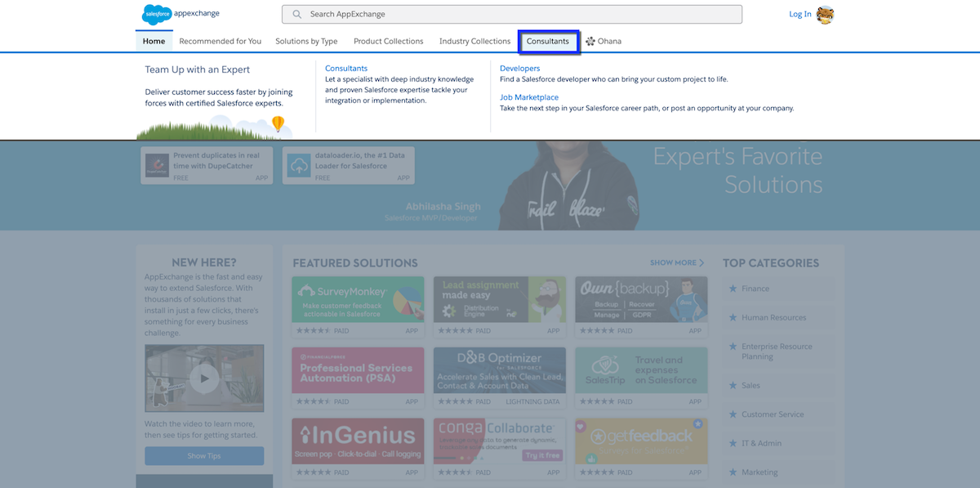The width and height of the screenshot is (980, 488).
Task: Click the dataloader.io cloud icon
Action: coord(299,166)
